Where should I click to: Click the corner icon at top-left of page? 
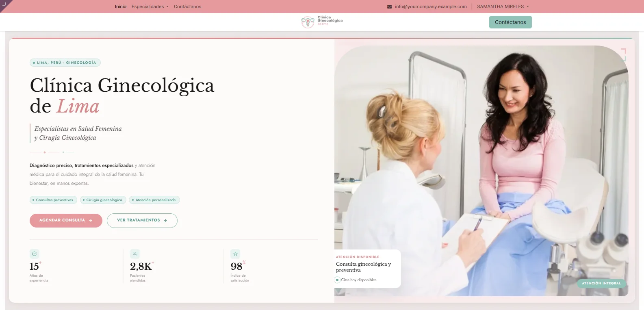click(4, 3)
